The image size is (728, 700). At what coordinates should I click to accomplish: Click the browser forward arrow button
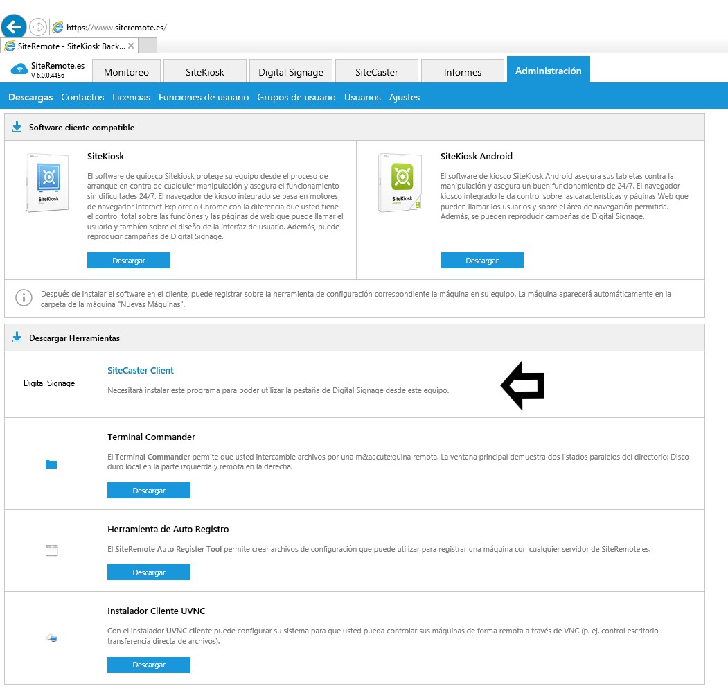tap(38, 27)
